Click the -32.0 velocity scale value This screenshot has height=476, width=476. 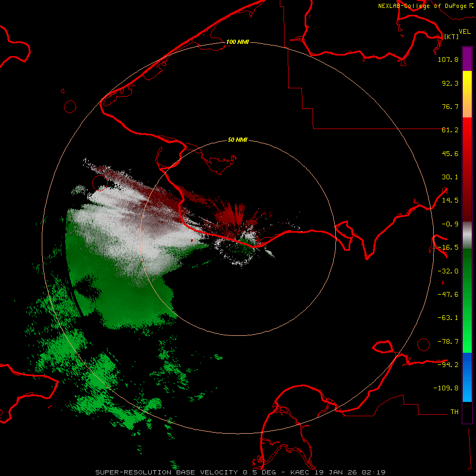coord(448,271)
